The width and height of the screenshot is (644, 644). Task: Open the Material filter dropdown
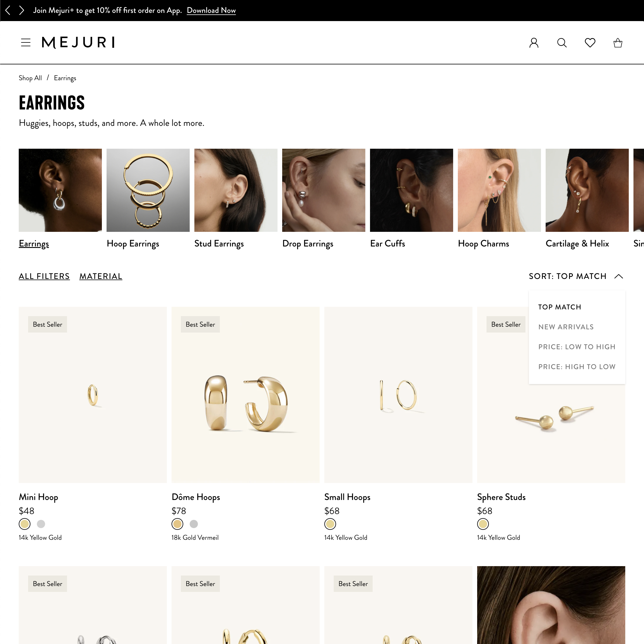click(x=101, y=276)
